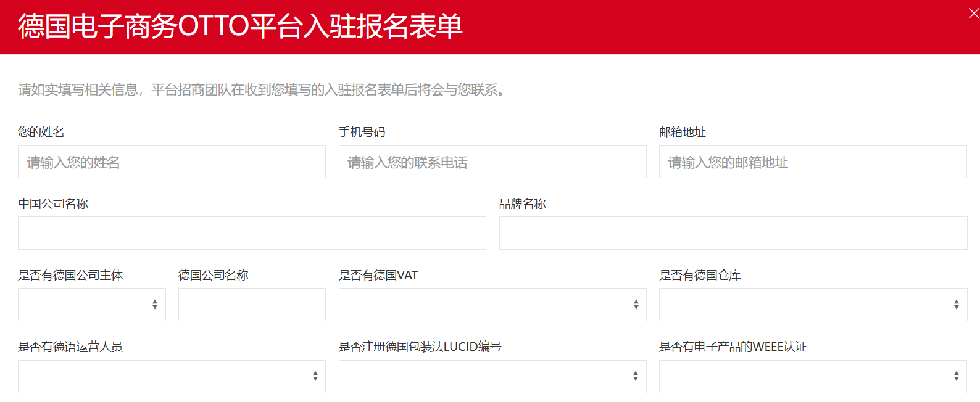The width and height of the screenshot is (980, 402).
Task: Close the OTTO registration form dialog
Action: (x=973, y=14)
